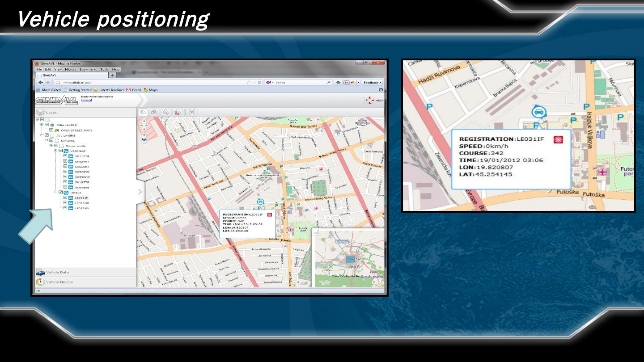Image resolution: width=644 pixels, height=362 pixels.
Task: Bookmark this page with the star icon
Action: 249,83
